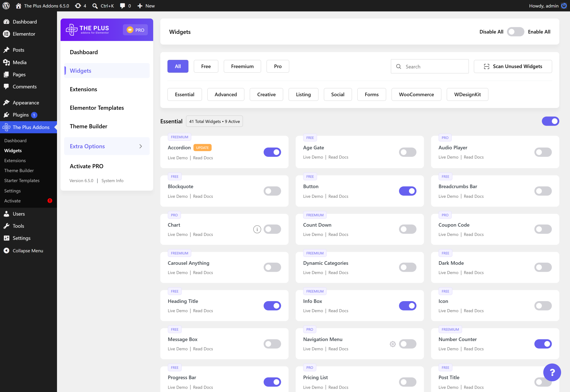This screenshot has height=392, width=570.
Task: Select the Pro filter tab
Action: [x=278, y=66]
